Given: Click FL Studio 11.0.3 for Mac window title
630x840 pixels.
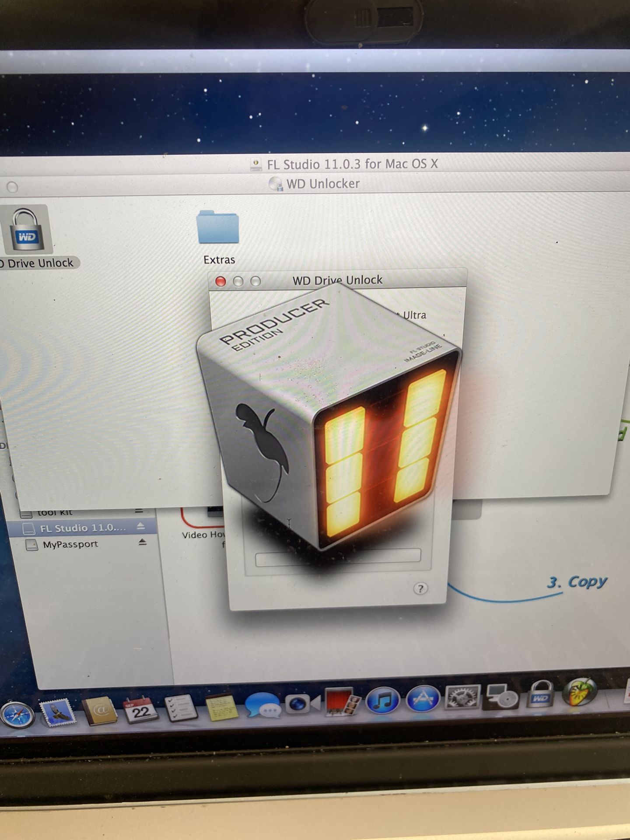Looking at the screenshot, I should (352, 164).
